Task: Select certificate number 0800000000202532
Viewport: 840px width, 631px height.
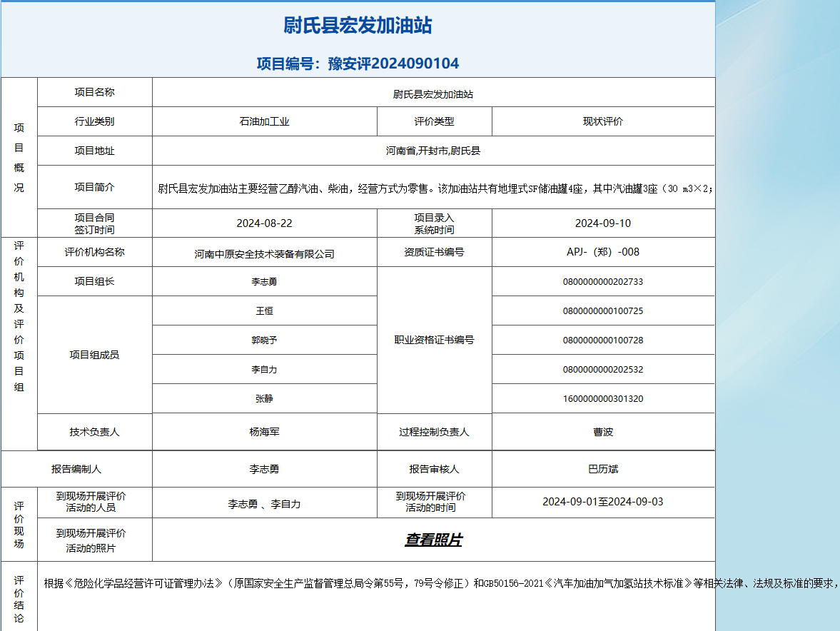Action: (602, 370)
